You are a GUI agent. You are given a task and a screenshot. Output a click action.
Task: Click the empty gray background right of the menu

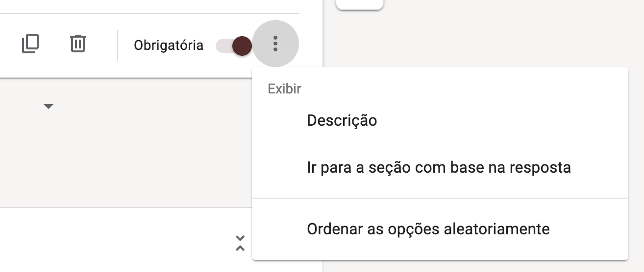[636, 147]
